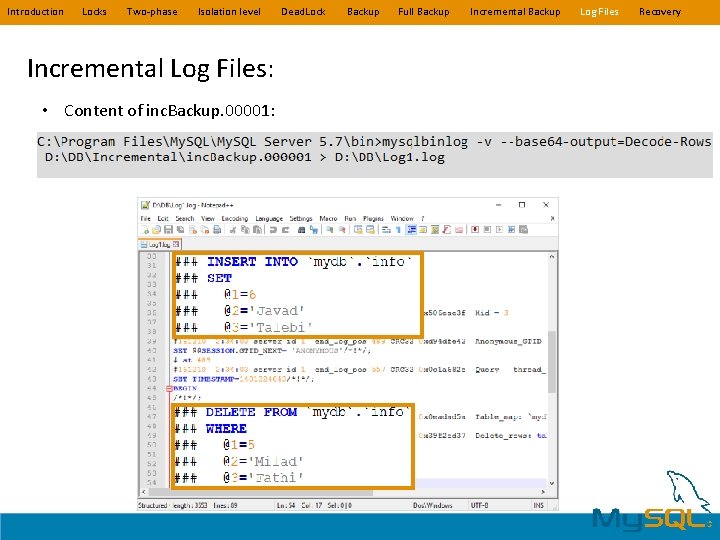Open the File menu in Notepad++

pyautogui.click(x=145, y=219)
